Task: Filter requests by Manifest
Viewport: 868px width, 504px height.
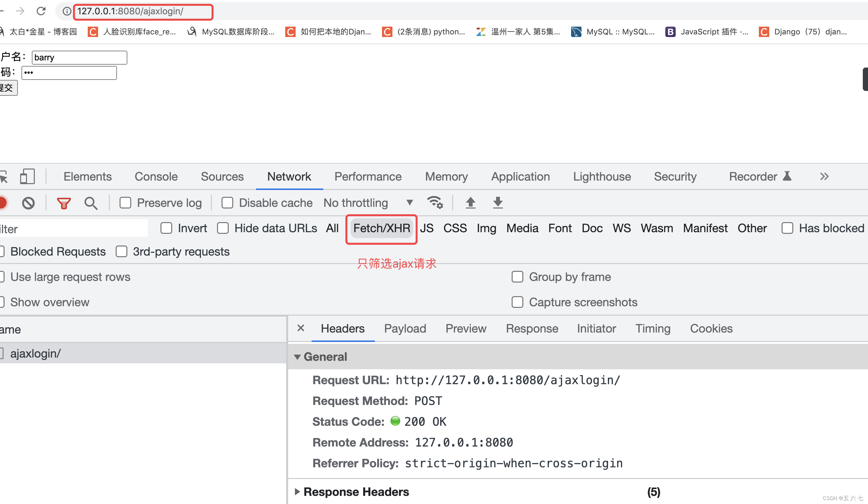Action: [x=705, y=228]
